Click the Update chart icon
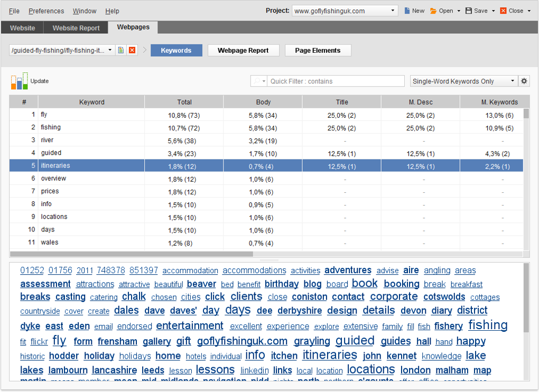This screenshot has height=392, width=539. (19, 81)
